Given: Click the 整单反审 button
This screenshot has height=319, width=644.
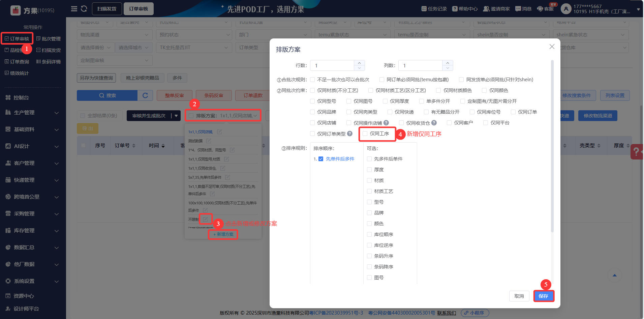Looking at the screenshot, I should pos(175,95).
